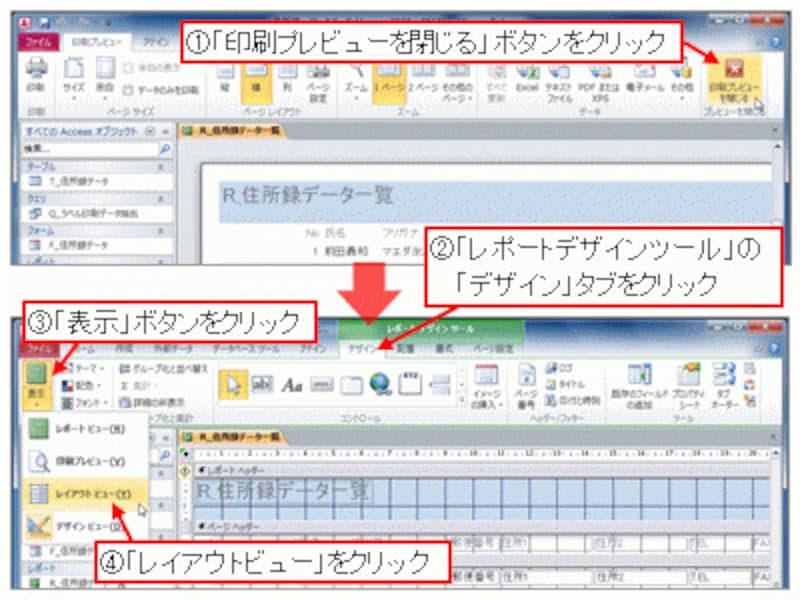Click グループ化と並べ替え
This screenshot has width=800, height=600.
pos(163,368)
